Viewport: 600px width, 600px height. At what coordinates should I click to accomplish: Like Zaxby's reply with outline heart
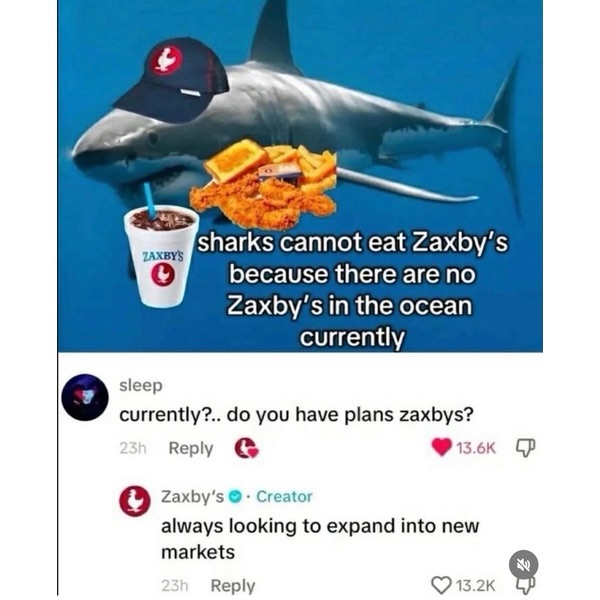pyautogui.click(x=441, y=585)
